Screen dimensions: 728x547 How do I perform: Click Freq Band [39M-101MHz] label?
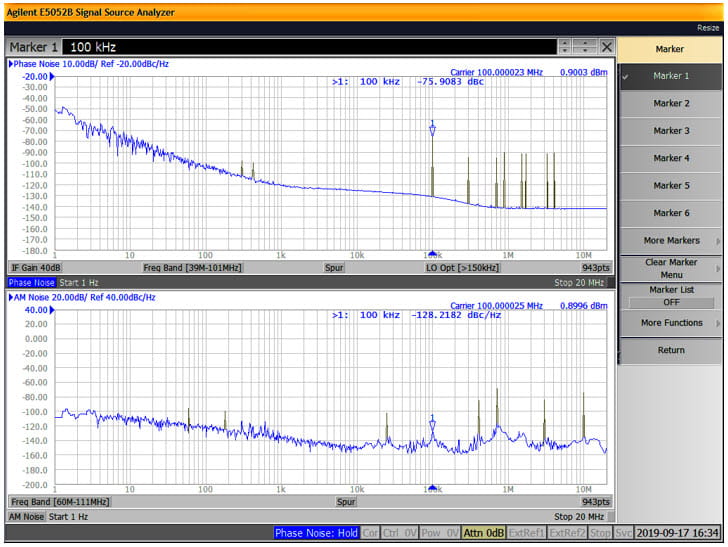click(192, 268)
